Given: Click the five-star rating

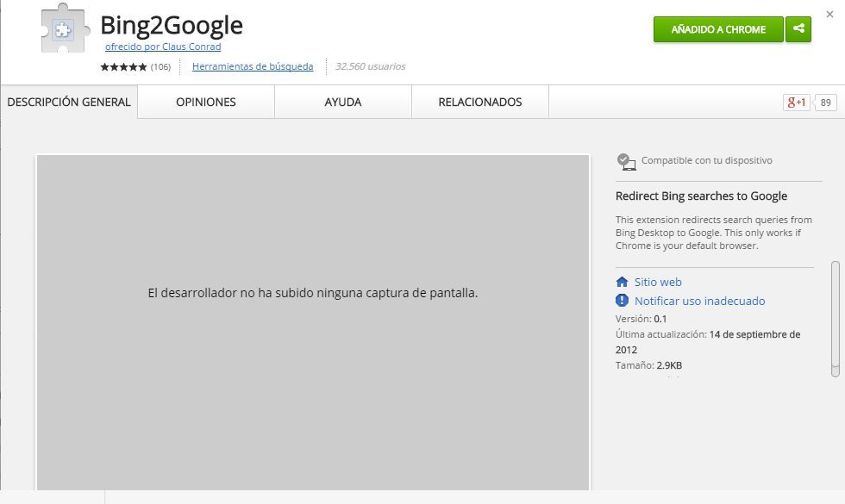Looking at the screenshot, I should 123,67.
